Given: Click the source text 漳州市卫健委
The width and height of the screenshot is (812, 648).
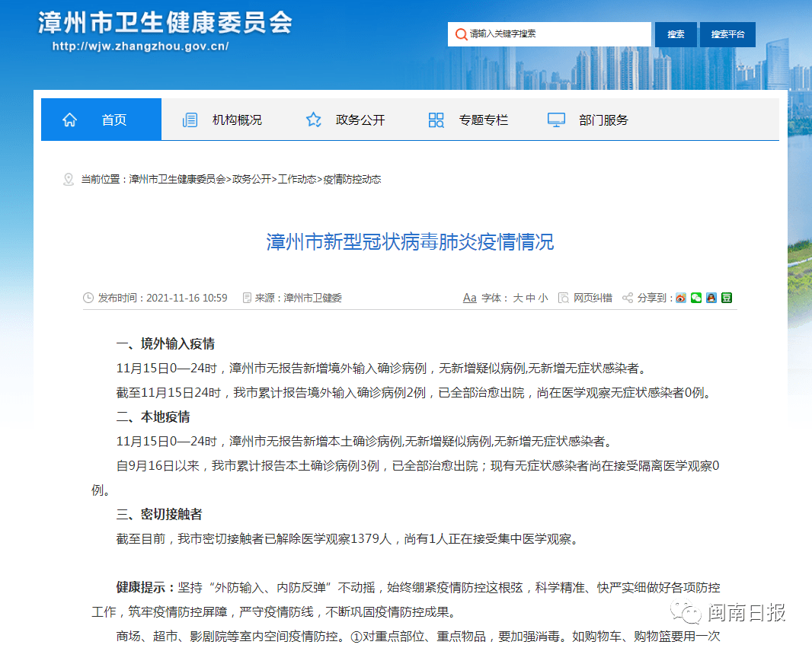Looking at the screenshot, I should [313, 298].
